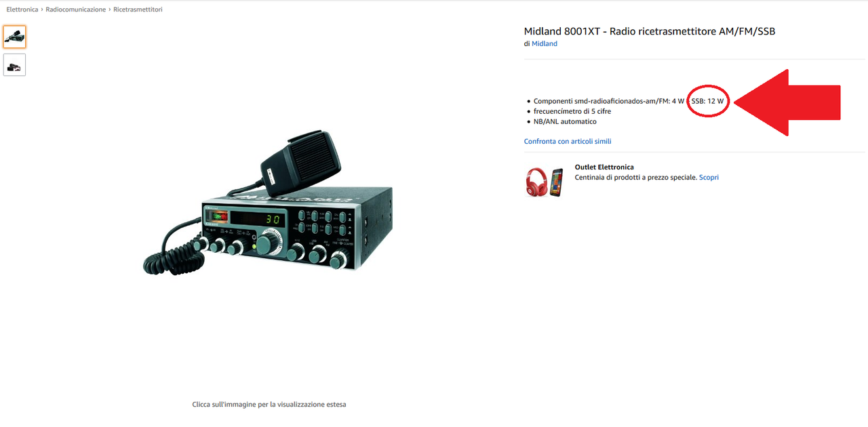Open the Ricetrasmettitori breadcrumb category
The width and height of the screenshot is (868, 427).
tap(138, 9)
